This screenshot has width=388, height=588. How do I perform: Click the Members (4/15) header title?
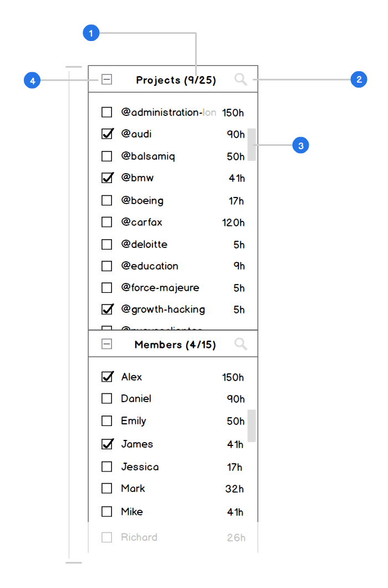pyautogui.click(x=175, y=344)
